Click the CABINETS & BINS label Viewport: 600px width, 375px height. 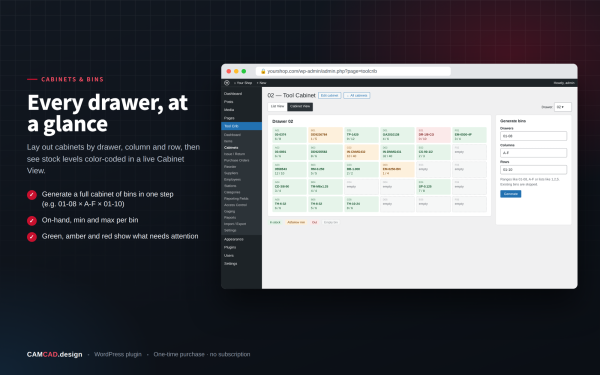[x=72, y=79]
